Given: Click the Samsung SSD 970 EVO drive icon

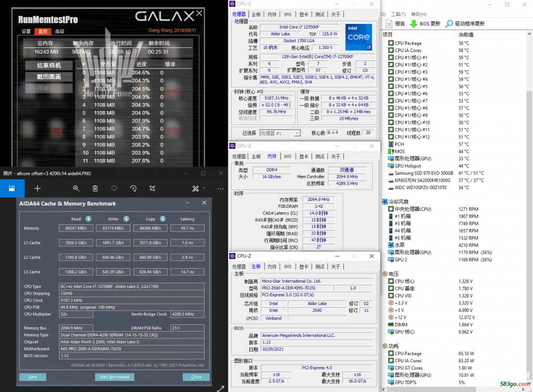Looking at the screenshot, I should coord(391,173).
